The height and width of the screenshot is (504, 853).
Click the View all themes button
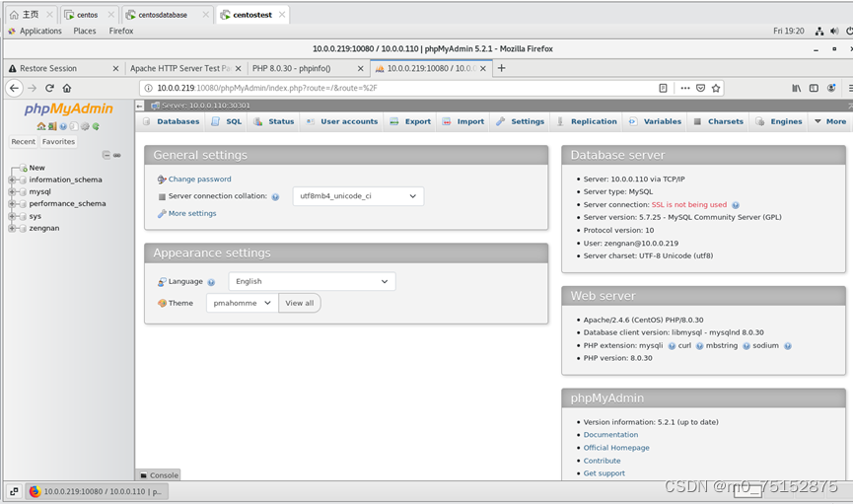pyautogui.click(x=300, y=303)
